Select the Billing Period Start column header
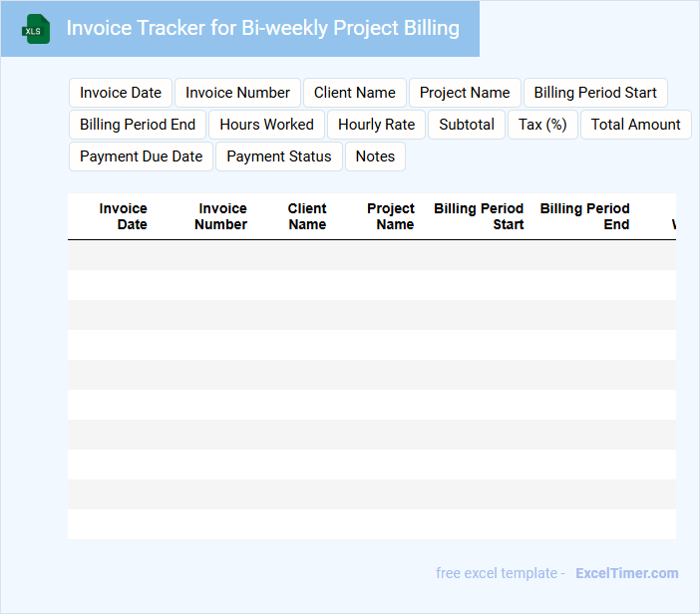Image resolution: width=700 pixels, height=614 pixels. [x=479, y=216]
